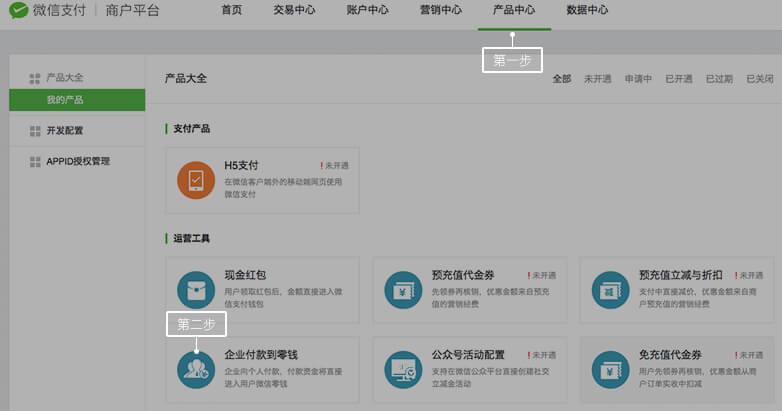Switch to 账户中心 in top menu

coord(367,11)
